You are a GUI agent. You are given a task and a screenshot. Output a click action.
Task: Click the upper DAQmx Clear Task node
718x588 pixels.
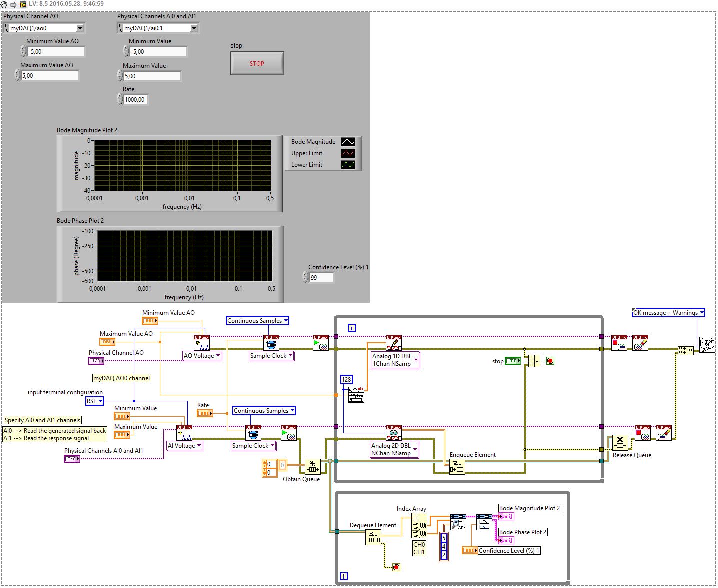pos(640,343)
